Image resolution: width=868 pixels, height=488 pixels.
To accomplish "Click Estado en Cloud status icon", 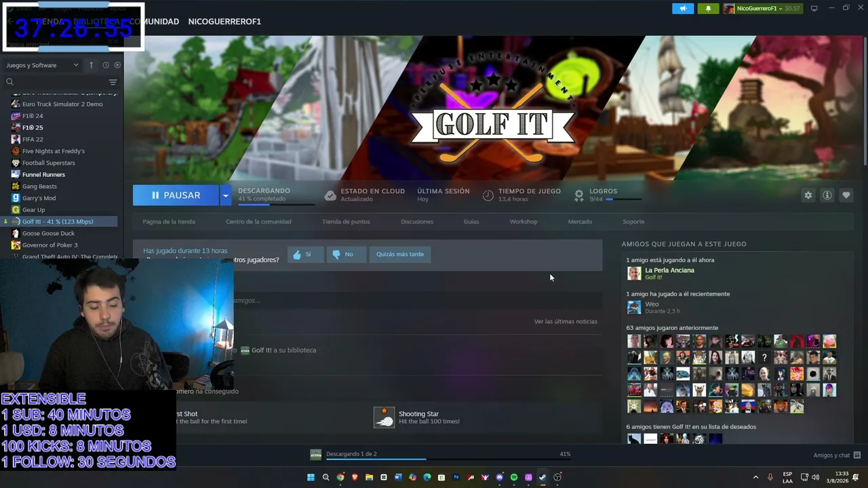I will tap(330, 195).
